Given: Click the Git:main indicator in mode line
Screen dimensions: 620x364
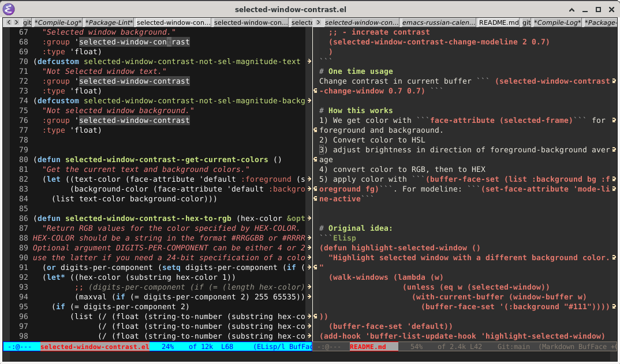Looking at the screenshot, I should click(x=513, y=347).
